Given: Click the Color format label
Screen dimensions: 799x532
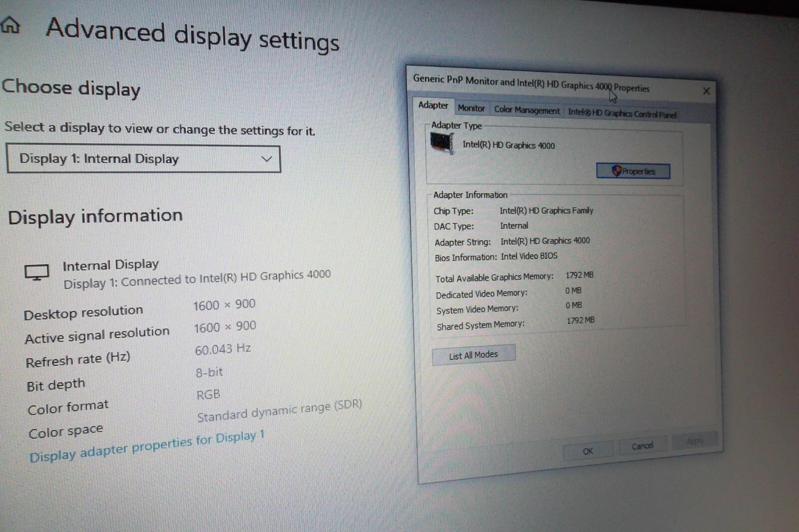Looking at the screenshot, I should point(68,407).
